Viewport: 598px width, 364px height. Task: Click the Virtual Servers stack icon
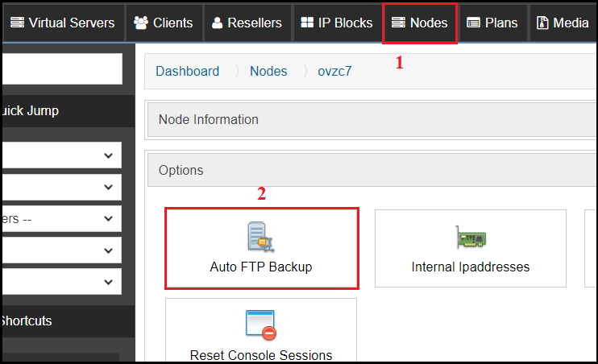point(17,23)
